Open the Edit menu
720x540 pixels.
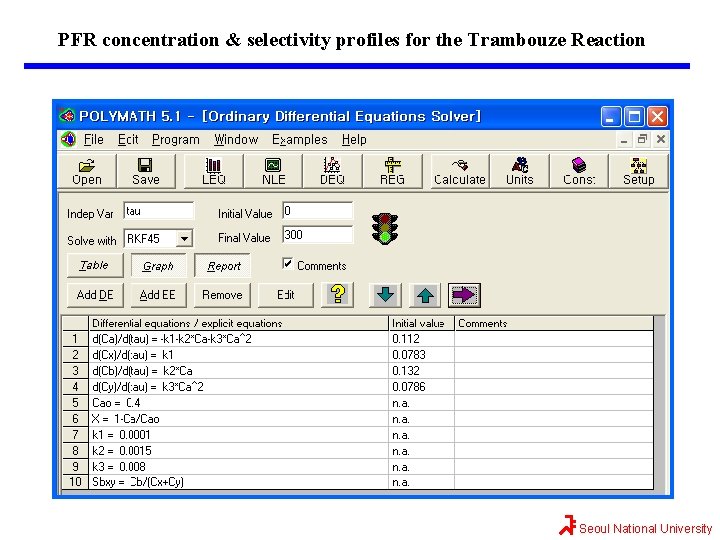tap(128, 139)
